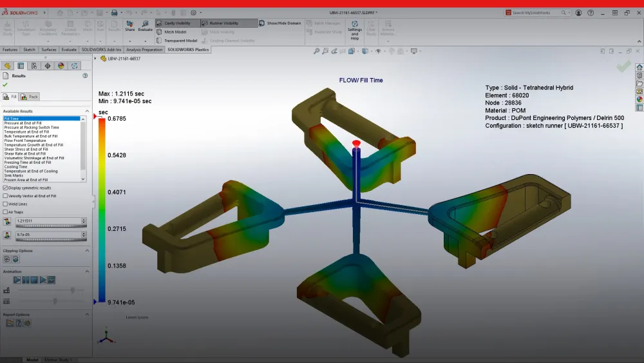
Task: Click the Results help question mark
Action: (85, 75)
